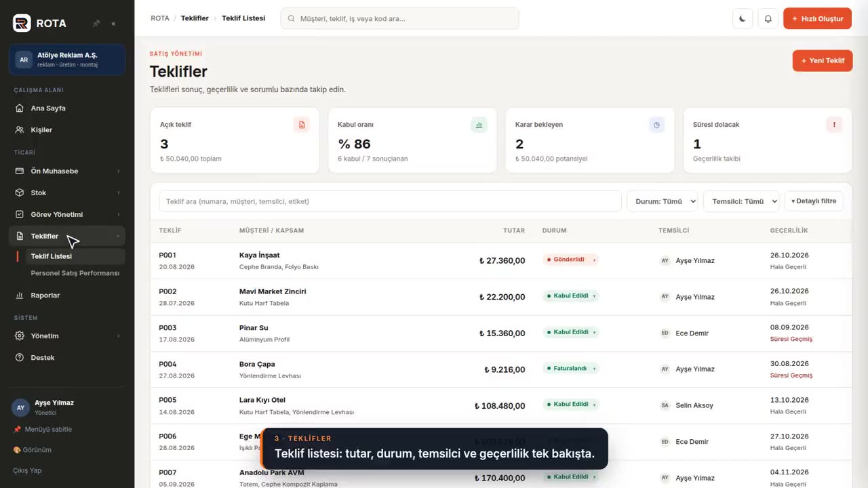Image resolution: width=868 pixels, height=488 pixels.
Task: Open Bora Çapa's Faturalandı status dropdown
Action: 570,369
